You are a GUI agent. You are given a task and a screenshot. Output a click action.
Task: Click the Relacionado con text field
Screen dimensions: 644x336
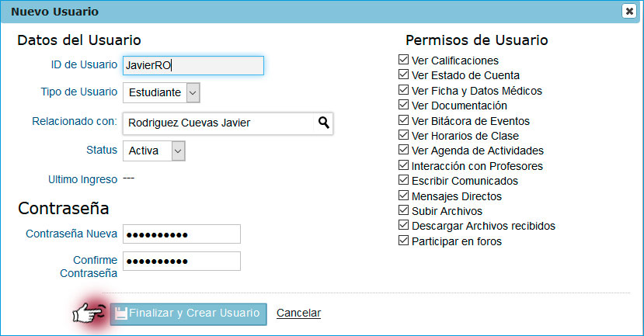coord(218,123)
